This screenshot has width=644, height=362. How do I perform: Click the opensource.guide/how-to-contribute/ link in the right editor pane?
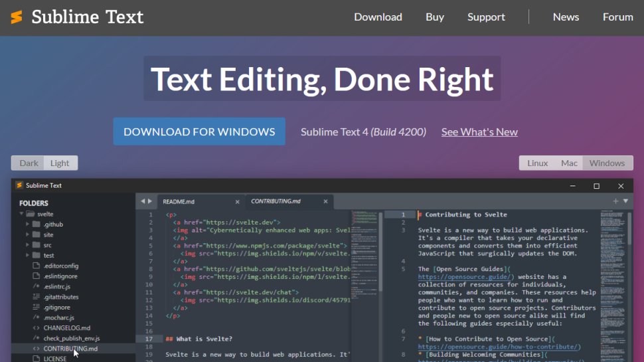499,347
